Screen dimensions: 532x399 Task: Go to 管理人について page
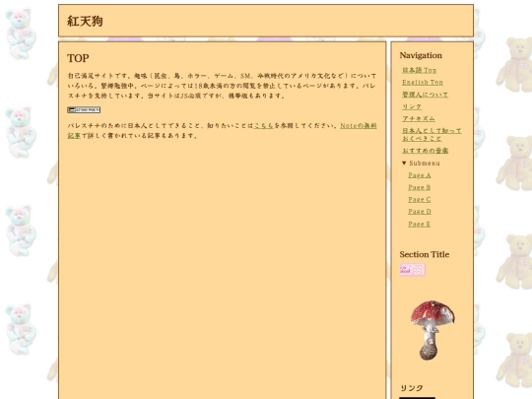coord(426,95)
